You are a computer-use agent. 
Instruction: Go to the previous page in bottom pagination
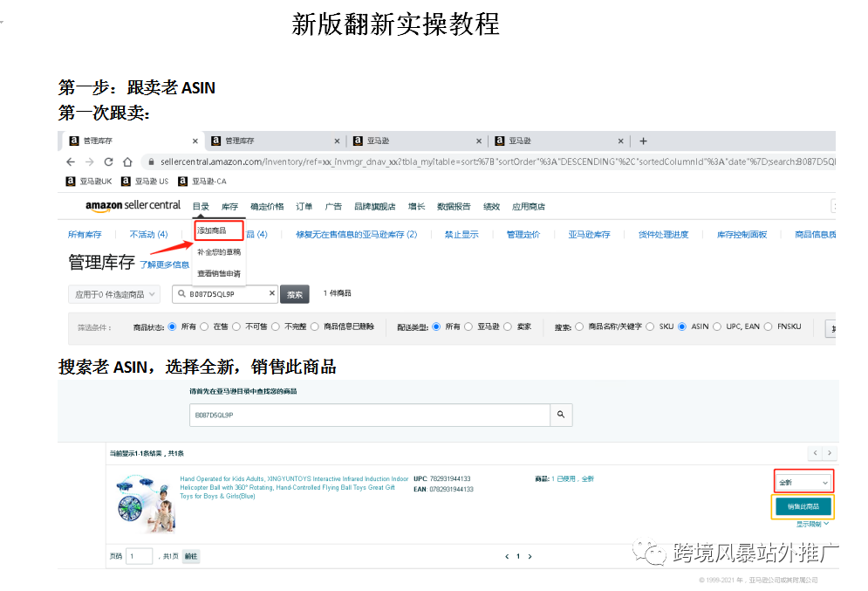pos(507,557)
